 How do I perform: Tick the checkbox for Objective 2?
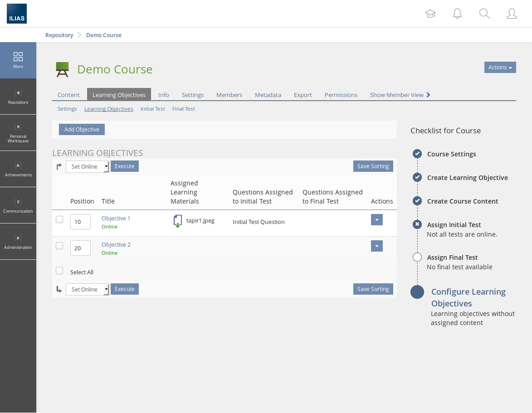point(59,246)
